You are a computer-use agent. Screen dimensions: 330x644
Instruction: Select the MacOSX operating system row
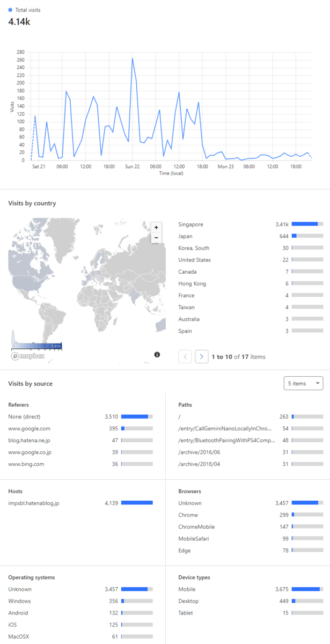(x=80, y=636)
